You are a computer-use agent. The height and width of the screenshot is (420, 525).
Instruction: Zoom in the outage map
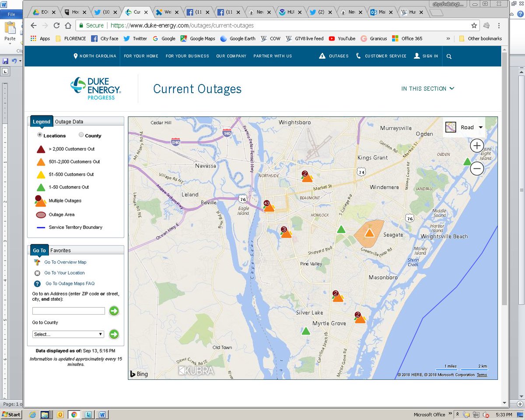pos(476,146)
